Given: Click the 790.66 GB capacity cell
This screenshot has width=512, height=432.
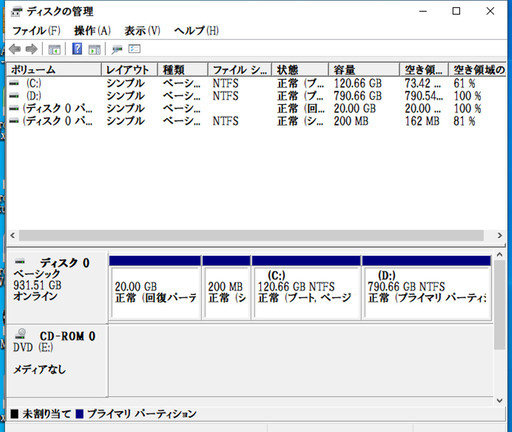Looking at the screenshot, I should coord(358,96).
